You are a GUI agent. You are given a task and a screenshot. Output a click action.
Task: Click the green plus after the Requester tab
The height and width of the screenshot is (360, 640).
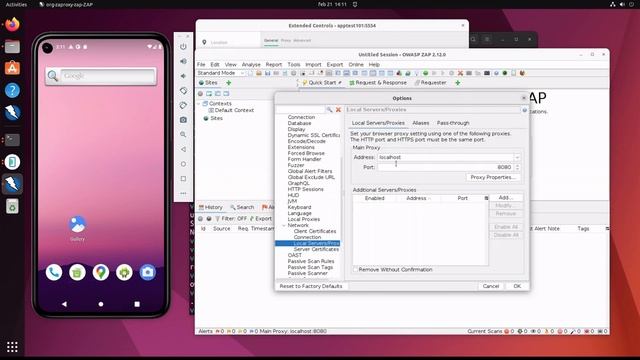tap(458, 83)
